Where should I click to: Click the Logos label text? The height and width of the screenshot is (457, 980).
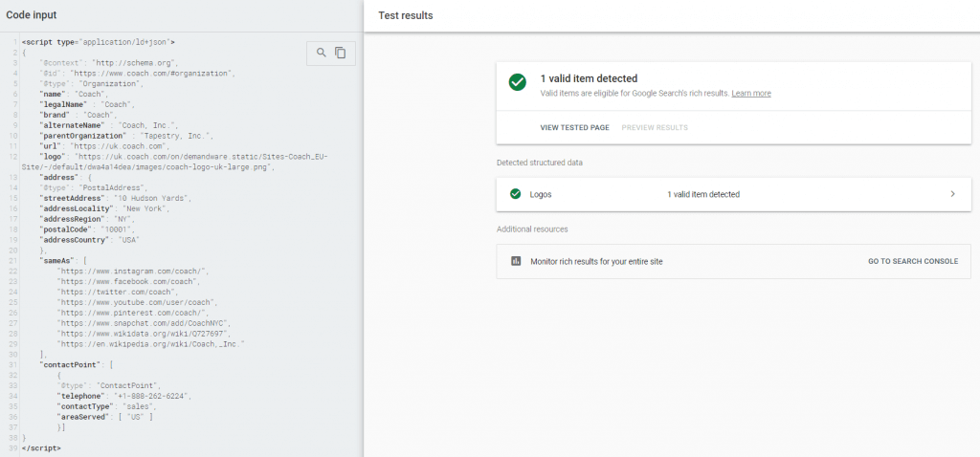point(541,194)
